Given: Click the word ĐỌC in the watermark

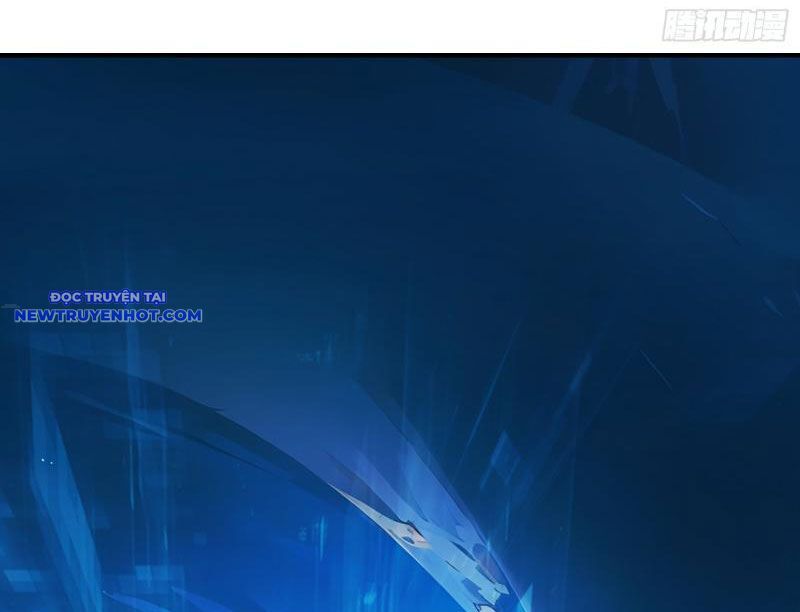Looking at the screenshot, I should pos(64,297).
